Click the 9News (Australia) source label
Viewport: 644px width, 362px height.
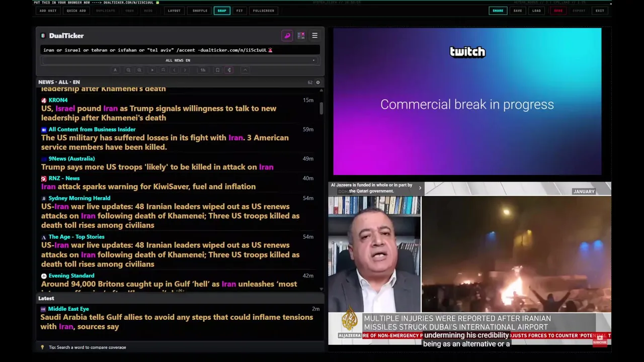pyautogui.click(x=71, y=158)
